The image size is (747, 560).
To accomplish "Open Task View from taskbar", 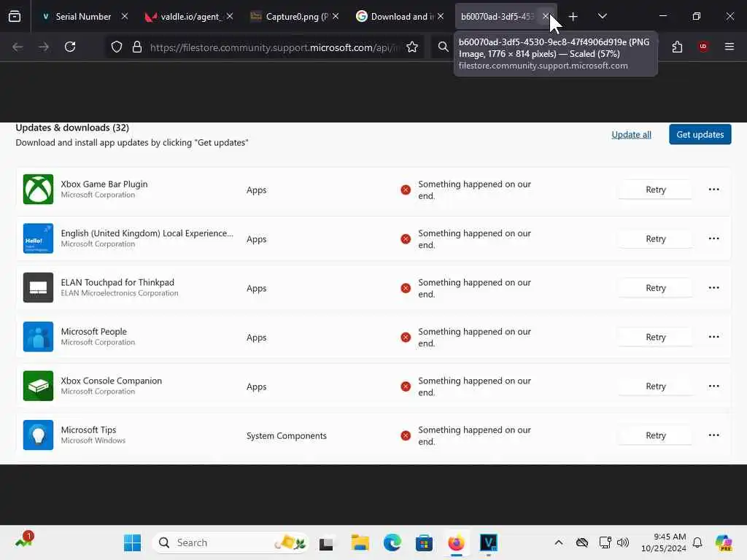I will (326, 543).
